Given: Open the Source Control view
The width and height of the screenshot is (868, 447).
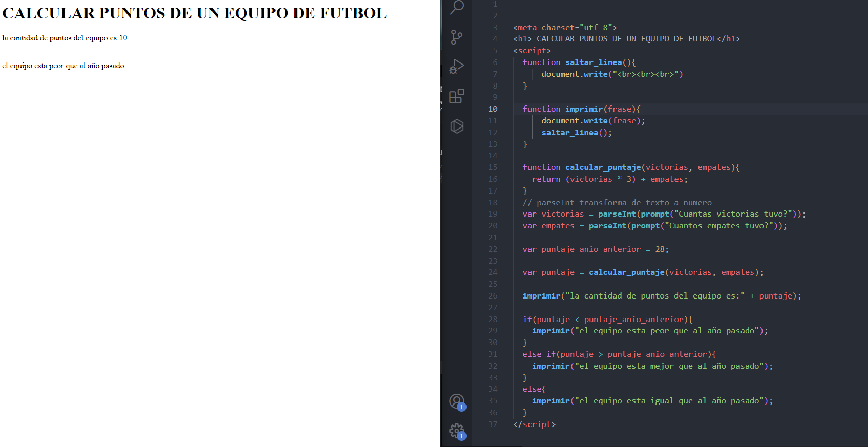Looking at the screenshot, I should [457, 37].
